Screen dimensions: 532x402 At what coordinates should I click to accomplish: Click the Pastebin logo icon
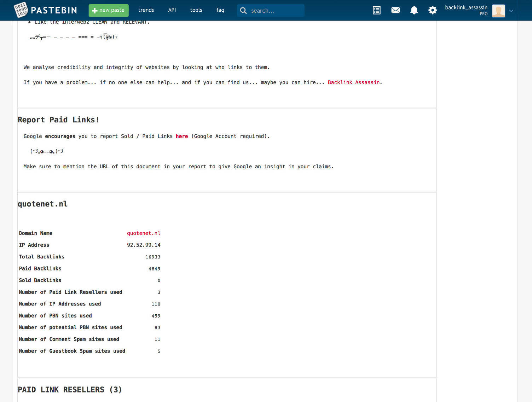point(21,10)
